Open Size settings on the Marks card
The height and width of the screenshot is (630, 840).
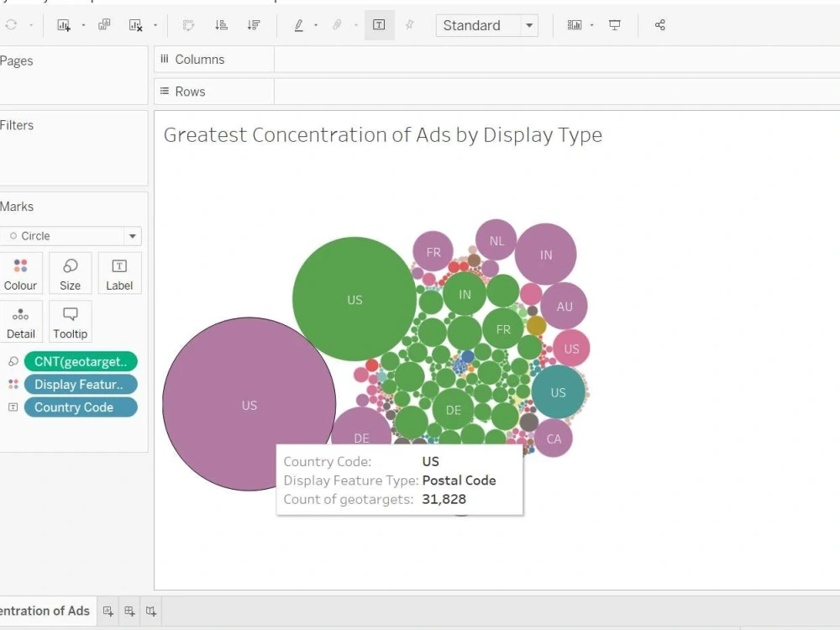tap(70, 272)
